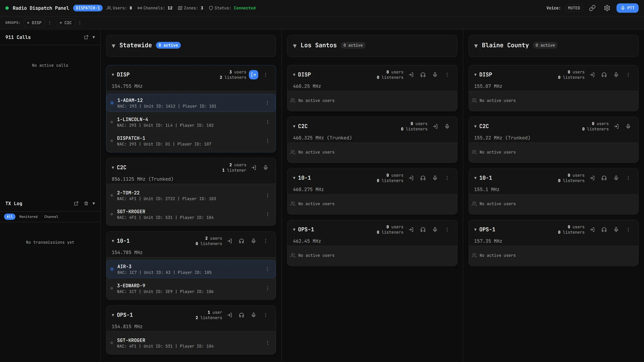Toggle microphone on Statewide C2C channel
644x362 pixels.
266,168
